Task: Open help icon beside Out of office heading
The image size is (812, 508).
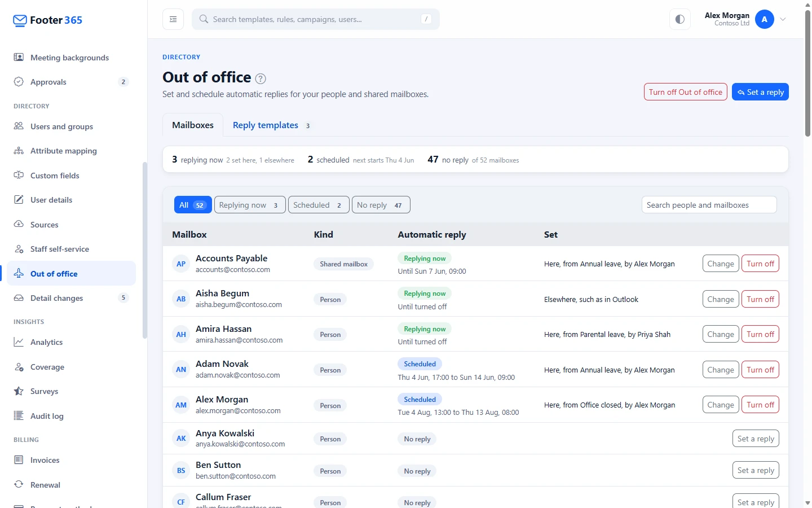Action: tap(261, 78)
